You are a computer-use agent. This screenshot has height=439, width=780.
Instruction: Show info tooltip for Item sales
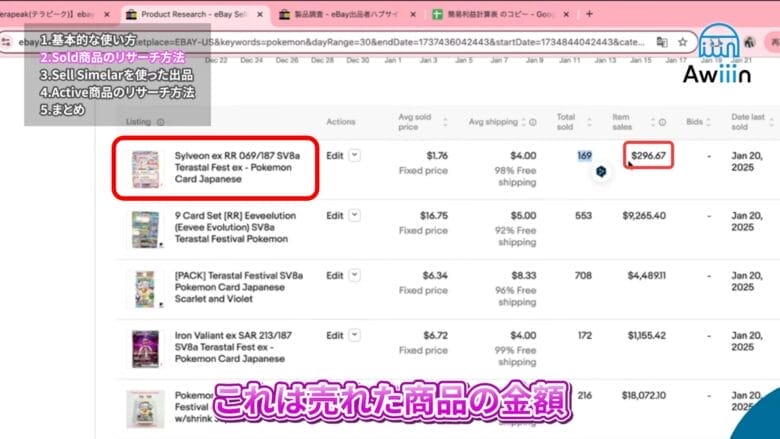pos(662,122)
